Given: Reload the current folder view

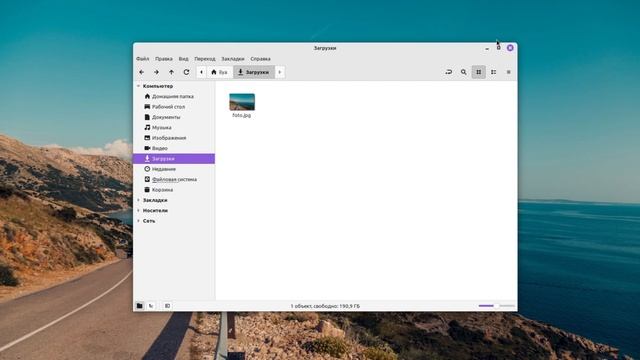Looking at the screenshot, I should [187, 72].
